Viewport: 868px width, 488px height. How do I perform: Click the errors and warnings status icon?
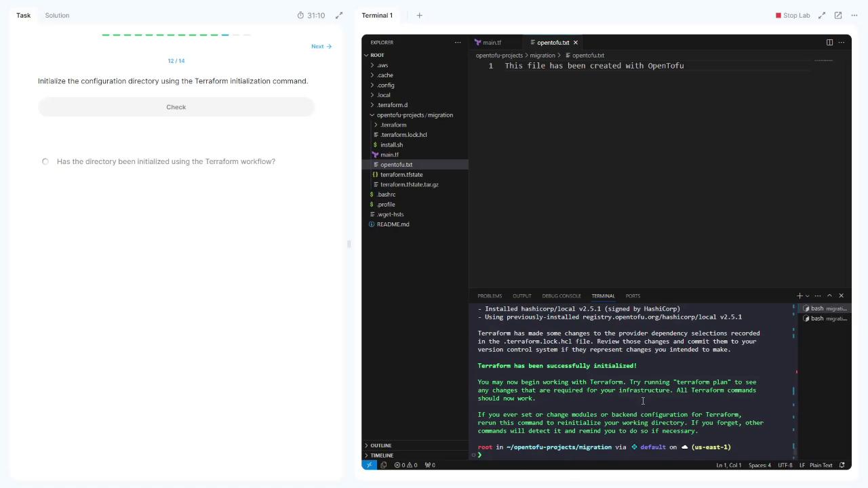point(406,465)
